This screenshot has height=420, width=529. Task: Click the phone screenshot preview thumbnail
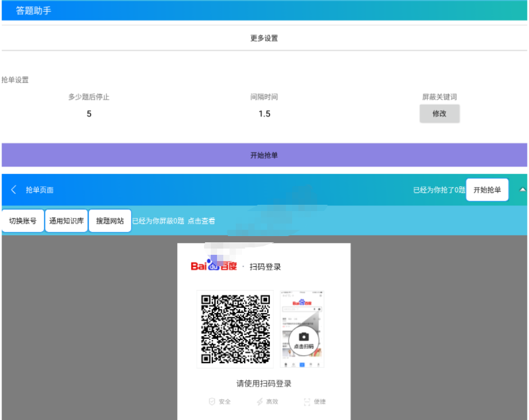pos(302,329)
